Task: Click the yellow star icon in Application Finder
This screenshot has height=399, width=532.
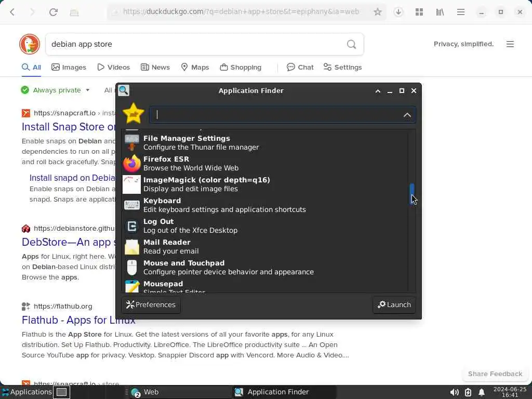Action: coord(134,113)
